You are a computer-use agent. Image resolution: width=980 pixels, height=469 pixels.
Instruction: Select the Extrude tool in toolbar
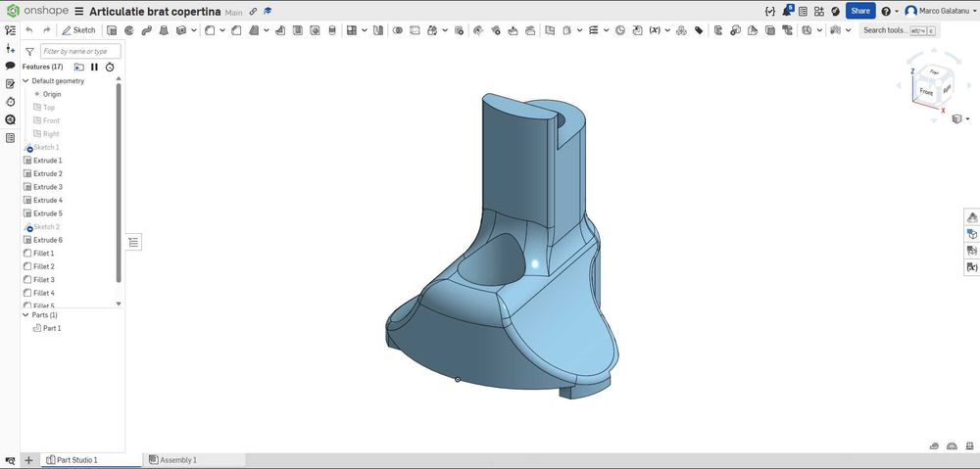tap(111, 30)
